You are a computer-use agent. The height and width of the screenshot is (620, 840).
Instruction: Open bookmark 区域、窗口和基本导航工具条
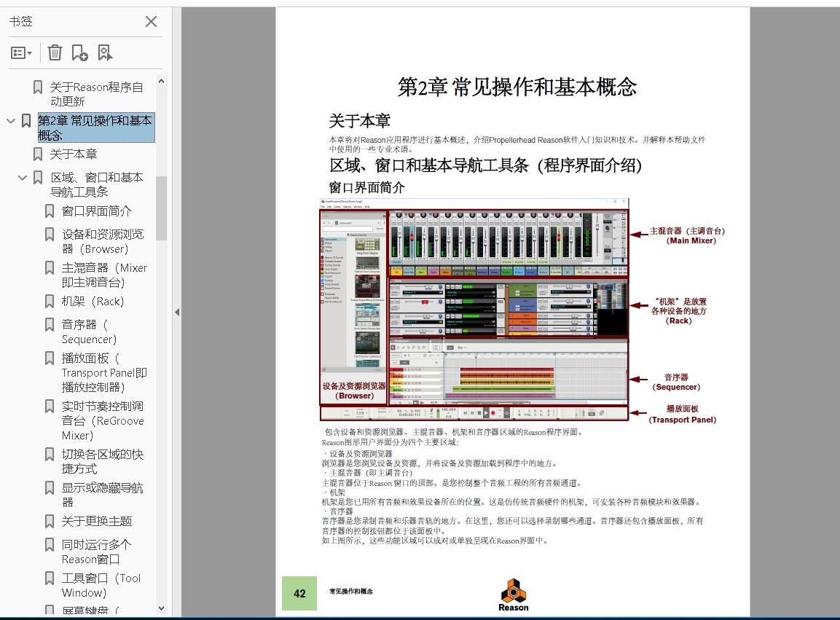[x=96, y=184]
